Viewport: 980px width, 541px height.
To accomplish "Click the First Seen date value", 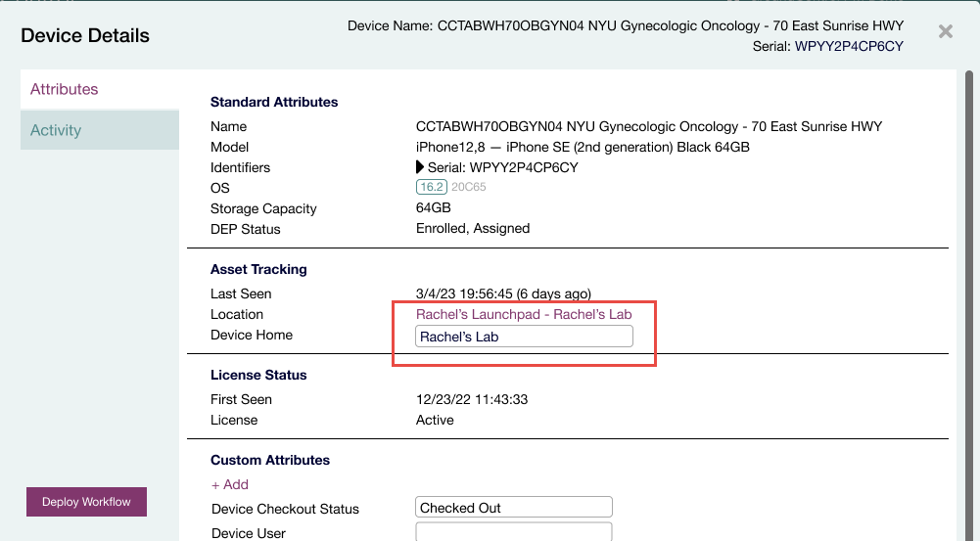I will (x=470, y=399).
